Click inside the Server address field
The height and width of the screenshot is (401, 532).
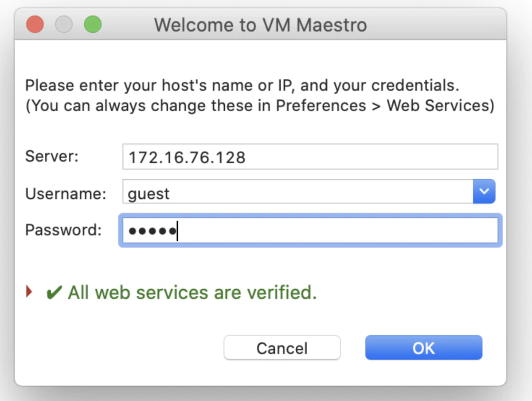(310, 156)
